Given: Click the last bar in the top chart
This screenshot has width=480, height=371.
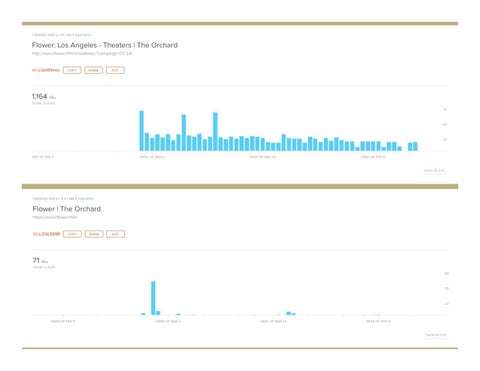Looking at the screenshot, I should 415,146.
